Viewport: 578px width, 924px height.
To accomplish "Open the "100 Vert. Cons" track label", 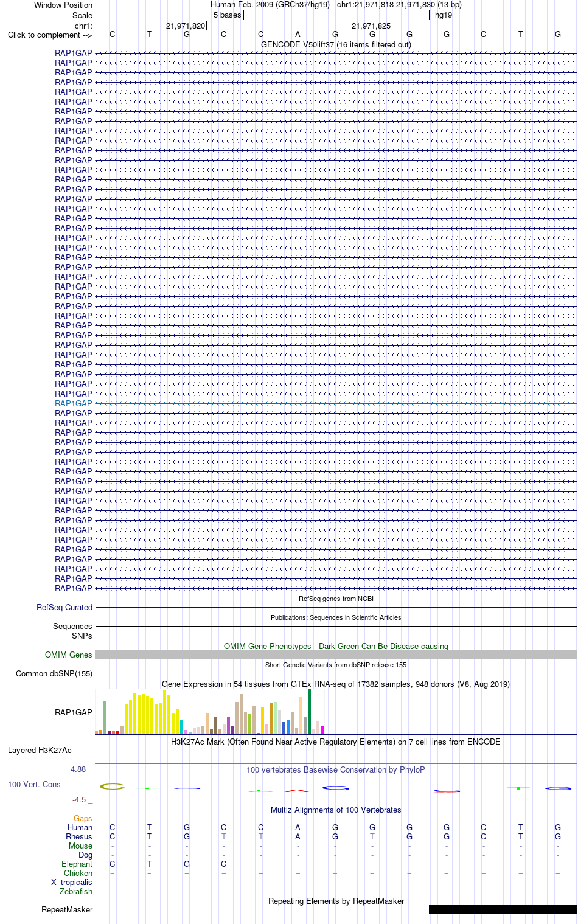I will coord(34,784).
